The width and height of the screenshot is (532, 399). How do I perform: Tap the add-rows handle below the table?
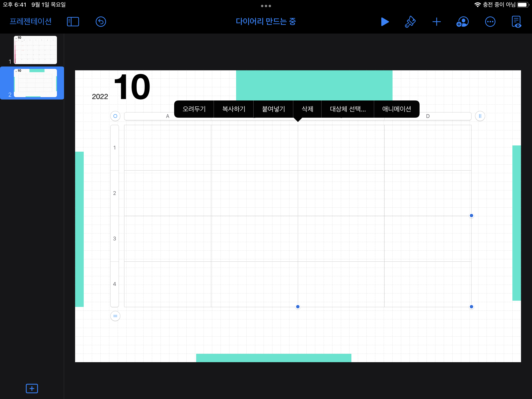tap(115, 316)
